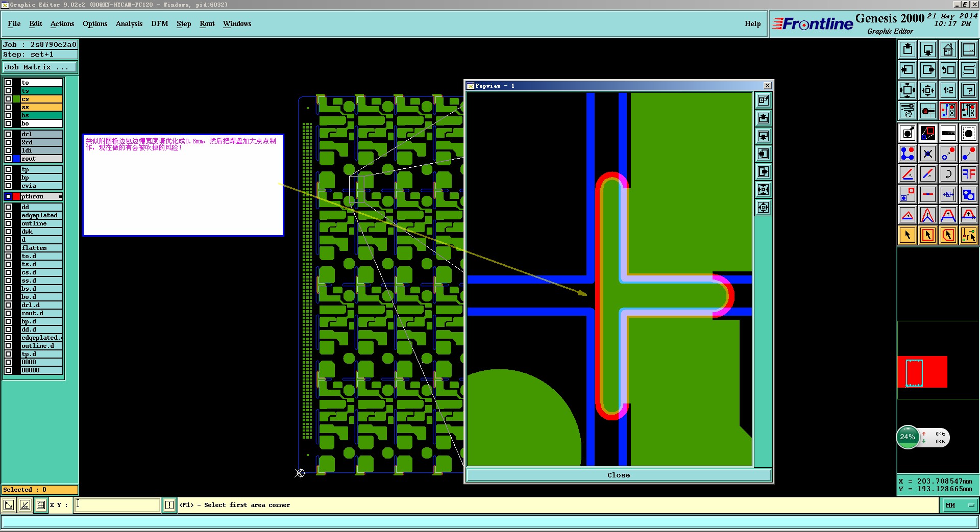The width and height of the screenshot is (980, 532).
Task: Click the pan left arrow icon
Action: 908,70
